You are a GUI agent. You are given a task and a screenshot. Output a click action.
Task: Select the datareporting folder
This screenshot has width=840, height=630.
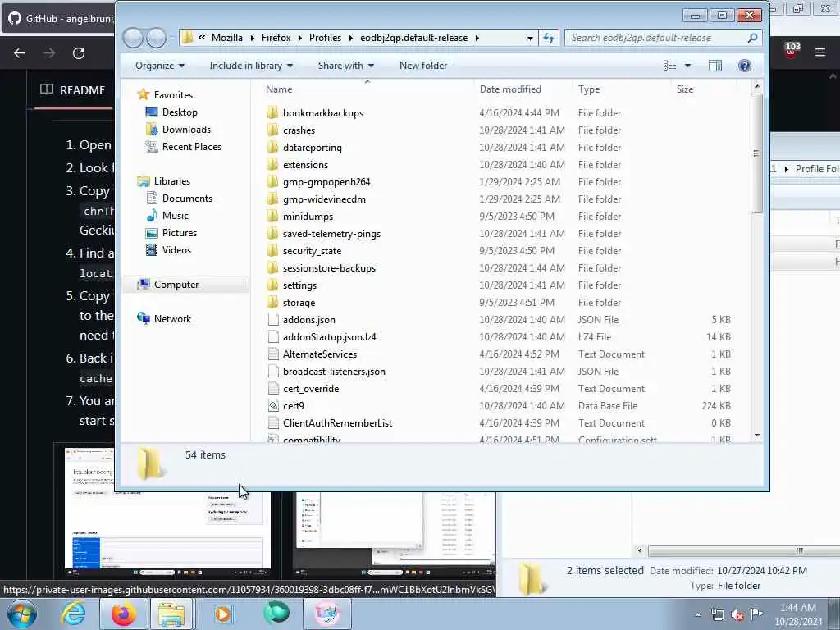click(x=312, y=148)
